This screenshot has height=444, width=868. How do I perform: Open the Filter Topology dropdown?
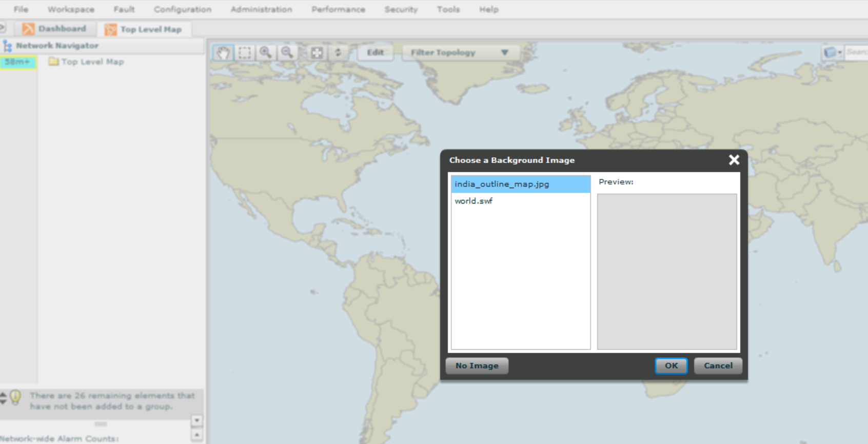pos(461,52)
